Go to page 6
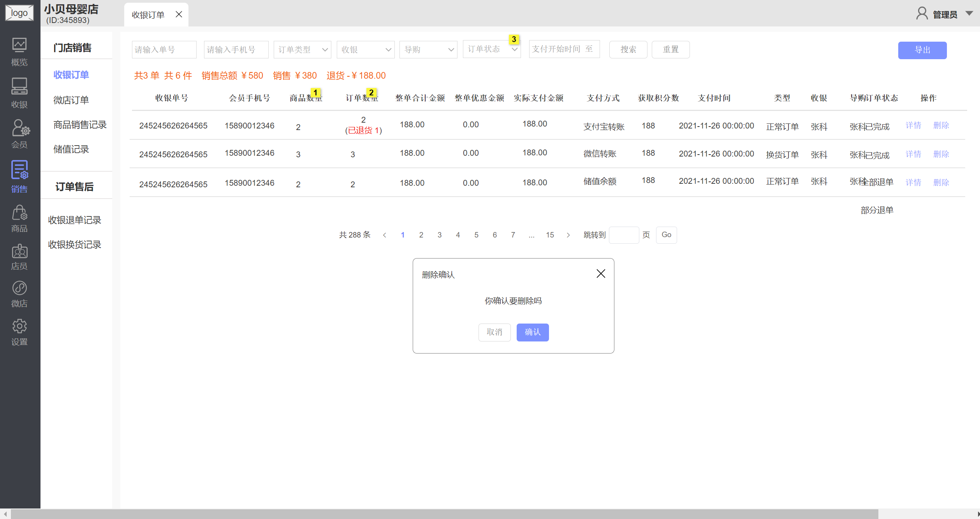The width and height of the screenshot is (980, 519). pos(495,235)
